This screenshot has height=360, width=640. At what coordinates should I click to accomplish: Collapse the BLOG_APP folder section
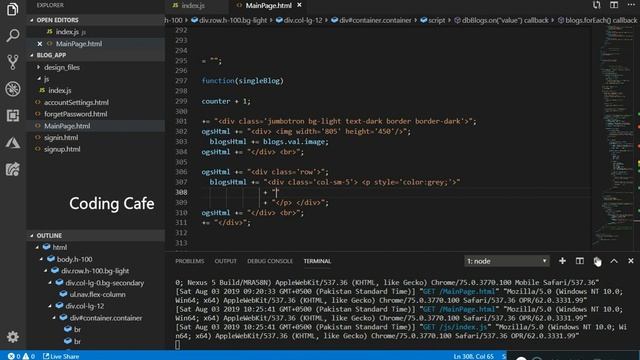(31, 55)
